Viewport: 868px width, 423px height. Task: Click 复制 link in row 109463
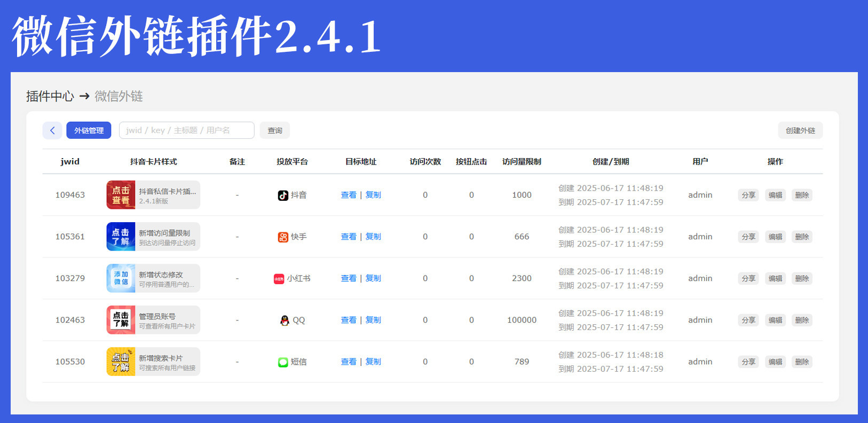click(x=373, y=195)
